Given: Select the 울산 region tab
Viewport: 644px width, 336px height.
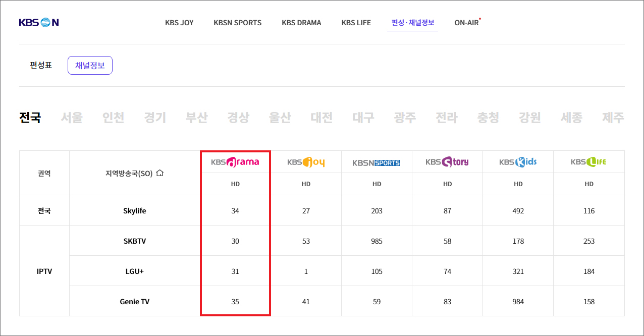Looking at the screenshot, I should point(280,118).
